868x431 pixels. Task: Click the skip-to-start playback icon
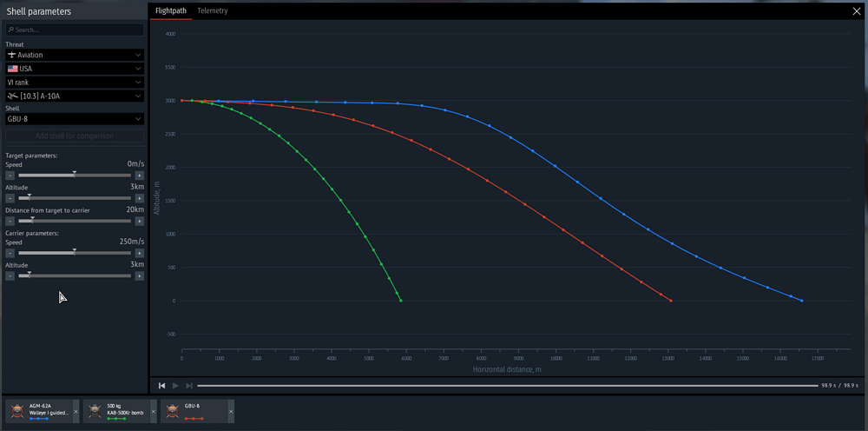point(161,386)
